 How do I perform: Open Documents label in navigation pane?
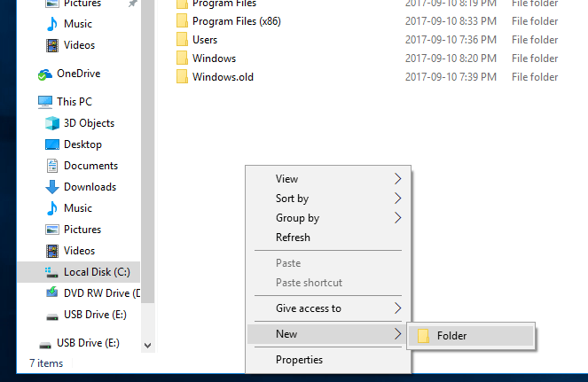point(90,166)
